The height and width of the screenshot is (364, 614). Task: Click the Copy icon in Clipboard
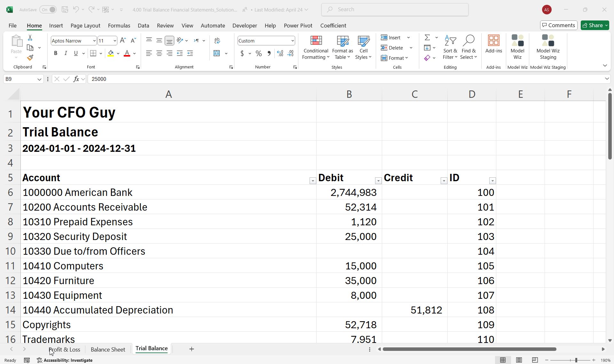click(x=30, y=48)
